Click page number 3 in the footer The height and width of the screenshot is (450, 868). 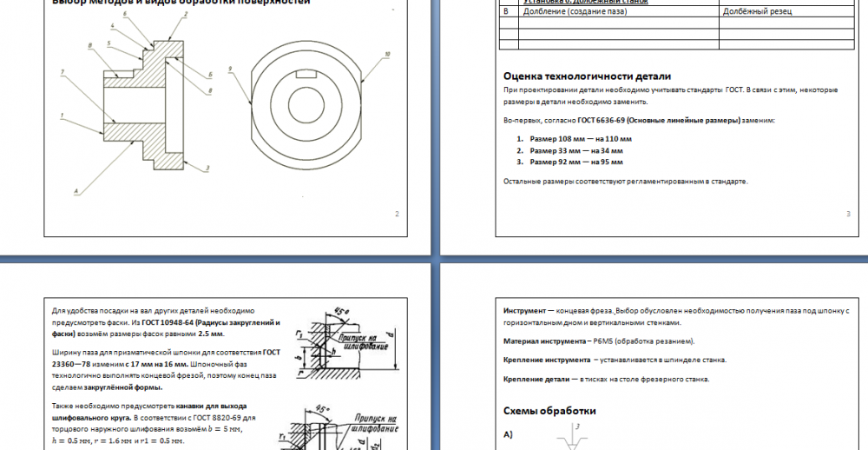pos(848,214)
